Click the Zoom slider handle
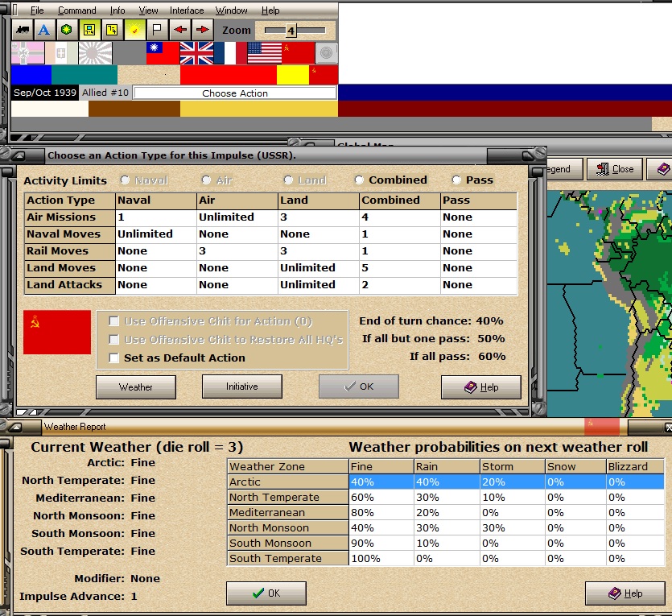The height and width of the screenshot is (616, 672). [291, 31]
